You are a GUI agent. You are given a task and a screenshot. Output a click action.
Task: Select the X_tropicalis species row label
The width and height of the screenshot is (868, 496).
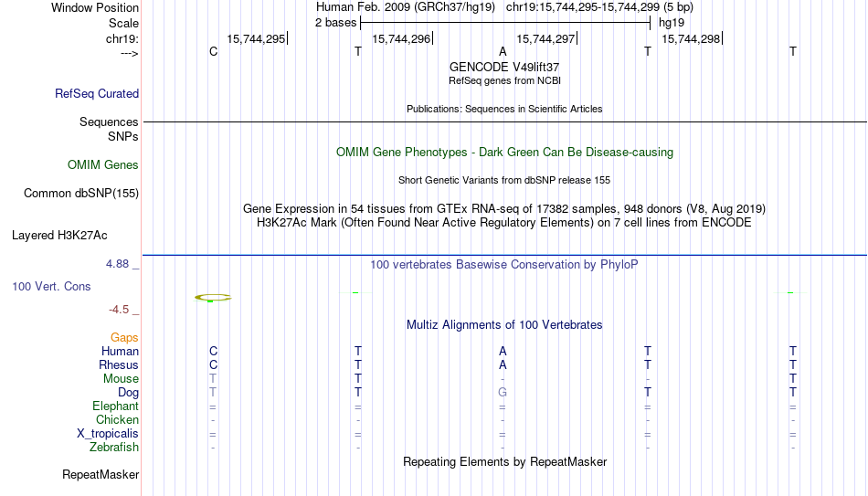108,434
